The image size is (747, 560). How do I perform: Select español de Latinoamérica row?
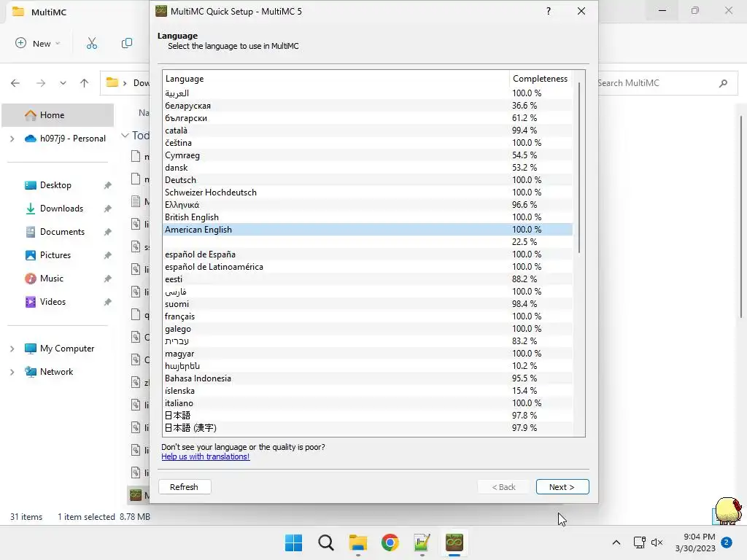368,267
